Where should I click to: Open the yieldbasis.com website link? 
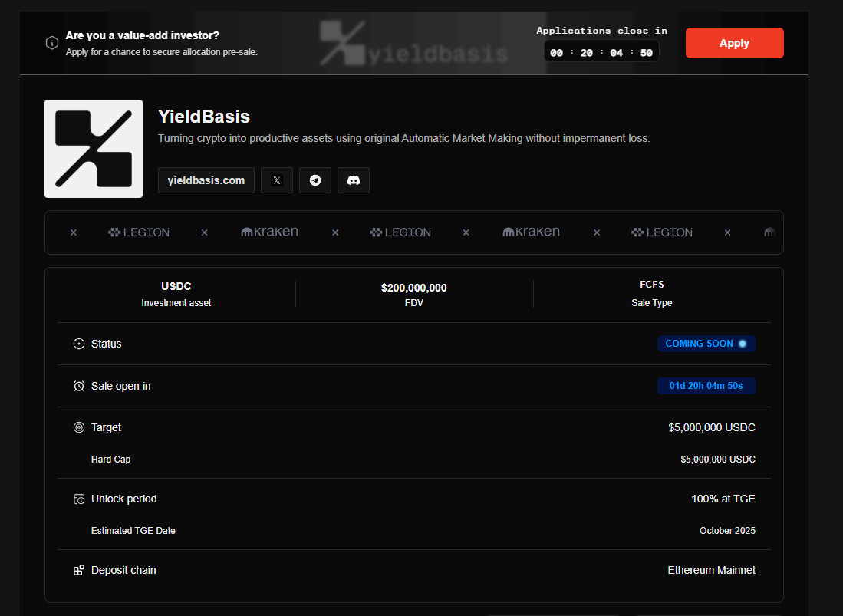206,180
